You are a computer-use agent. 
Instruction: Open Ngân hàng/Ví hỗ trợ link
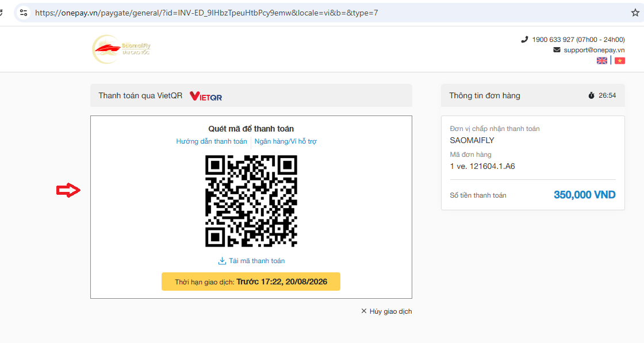click(x=285, y=141)
